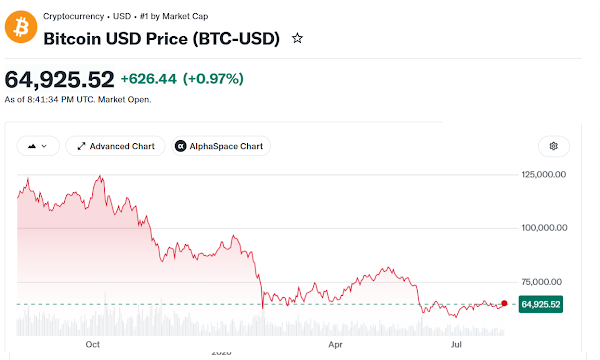Click the Apr marker on the time axis
Viewport: 600px width, 360px height.
pos(335,345)
